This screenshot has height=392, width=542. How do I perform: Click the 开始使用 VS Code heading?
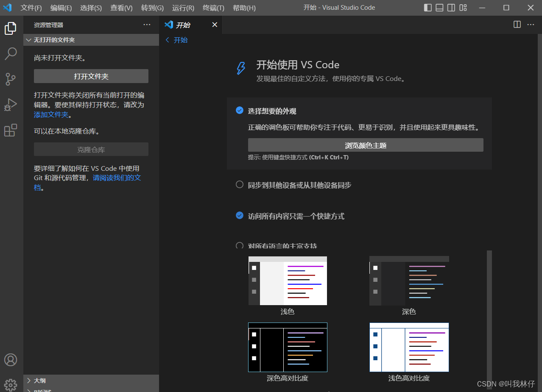(298, 65)
